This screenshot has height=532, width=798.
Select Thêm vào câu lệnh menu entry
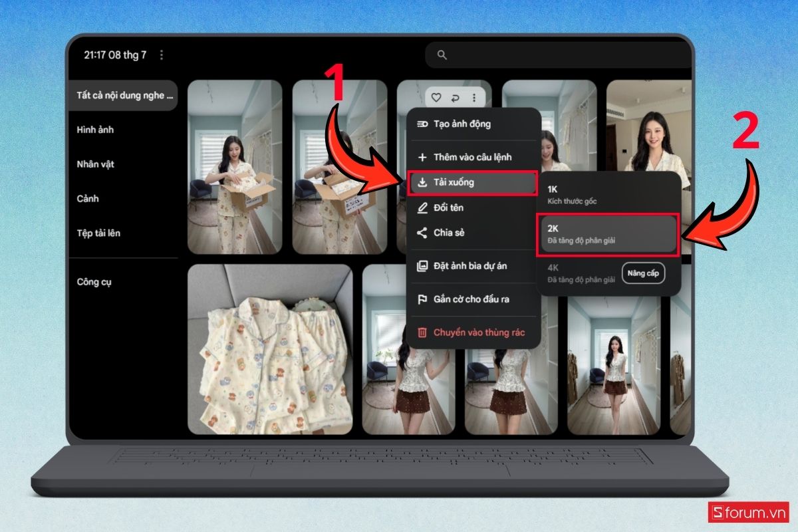(473, 157)
